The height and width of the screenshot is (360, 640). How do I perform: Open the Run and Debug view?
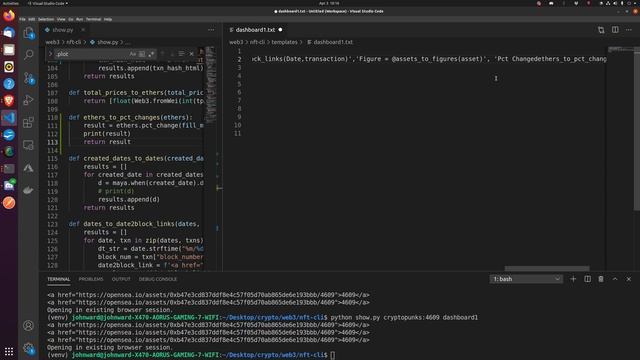point(29,100)
